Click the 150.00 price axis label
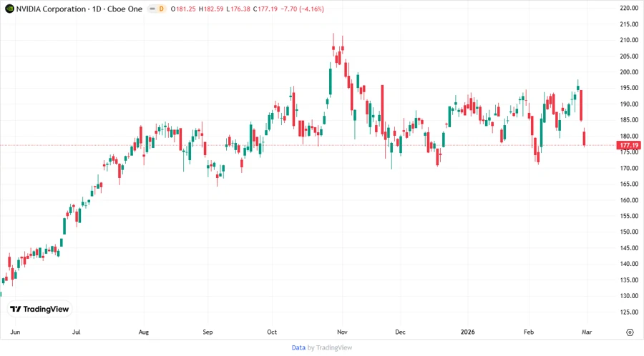 pyautogui.click(x=629, y=232)
